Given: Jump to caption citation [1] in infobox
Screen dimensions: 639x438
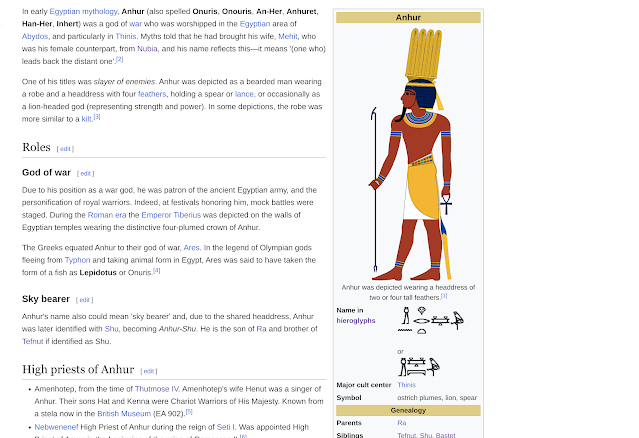Looking at the screenshot, I should [444, 296].
